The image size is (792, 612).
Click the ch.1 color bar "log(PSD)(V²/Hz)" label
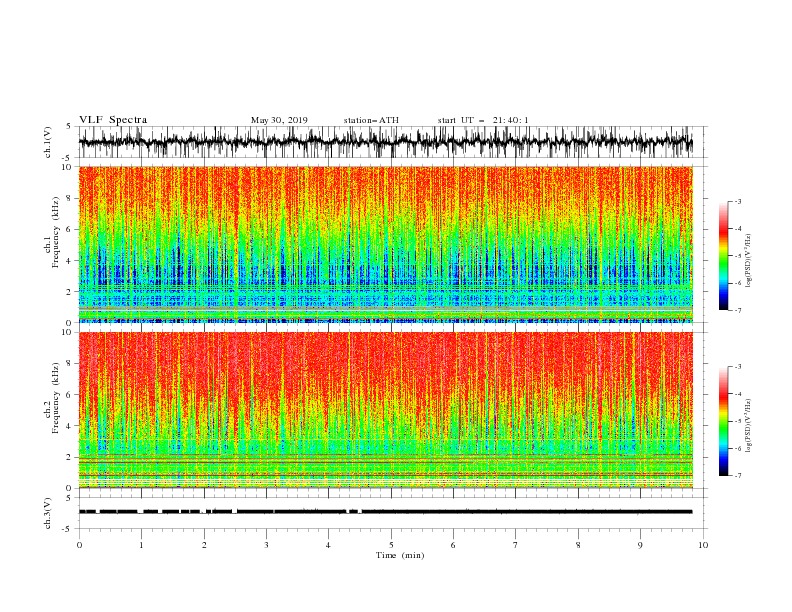click(x=749, y=260)
